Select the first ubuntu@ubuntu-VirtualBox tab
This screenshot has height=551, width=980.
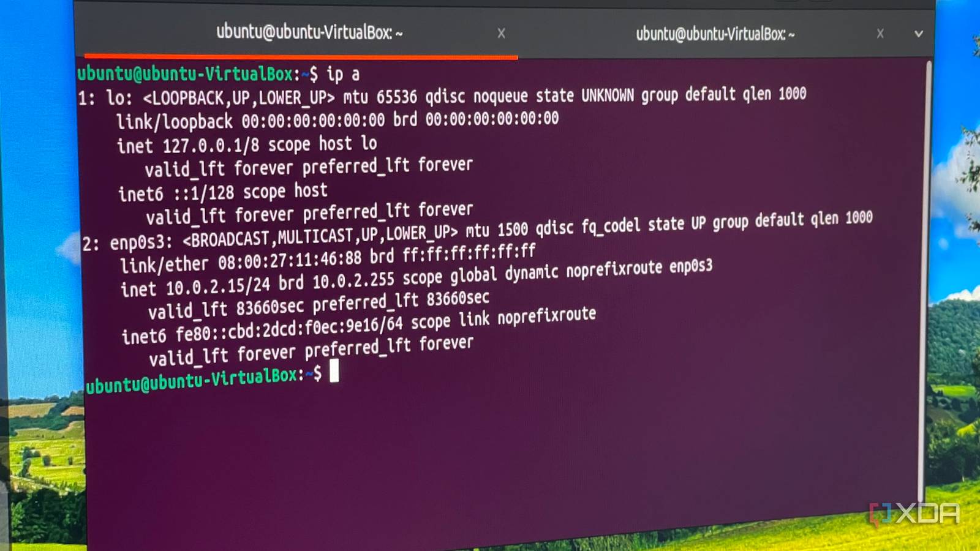(x=309, y=32)
